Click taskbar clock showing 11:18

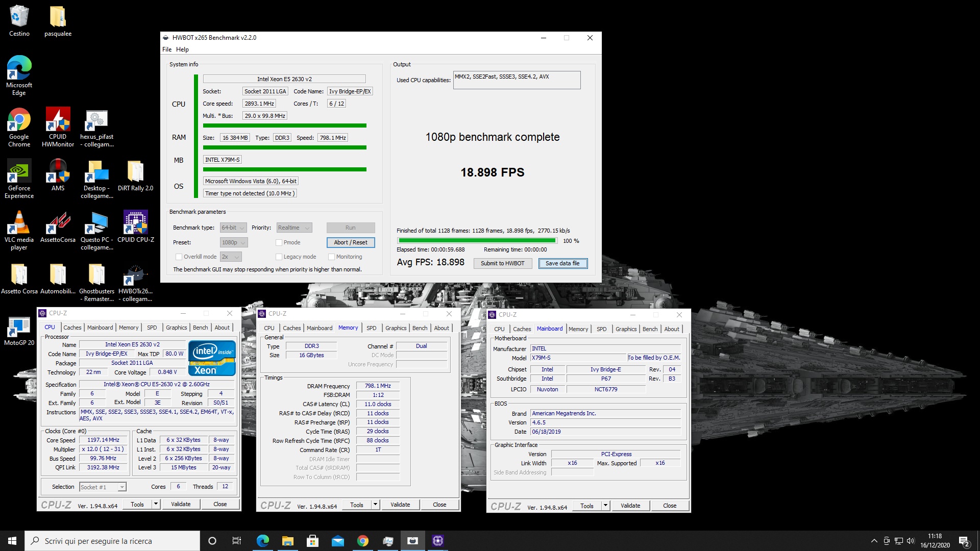pos(935,541)
